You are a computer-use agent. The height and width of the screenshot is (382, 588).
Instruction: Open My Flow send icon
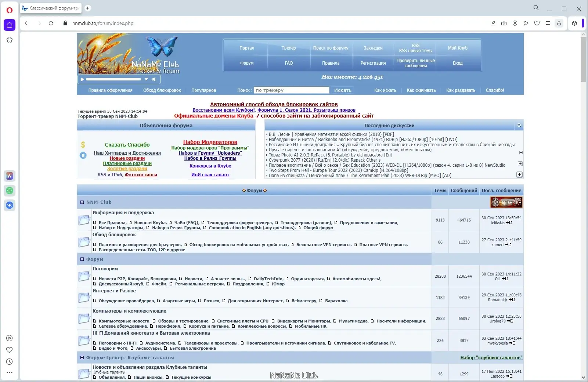[x=526, y=23]
